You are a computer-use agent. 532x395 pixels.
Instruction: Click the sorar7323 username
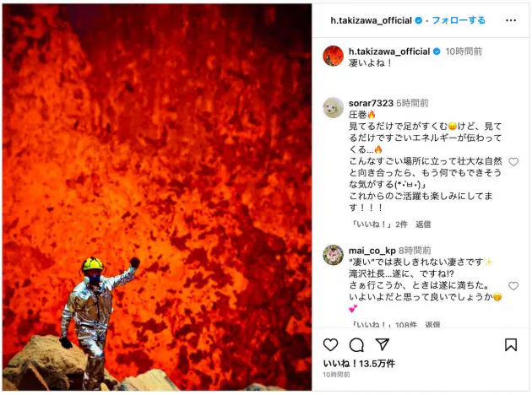click(371, 103)
